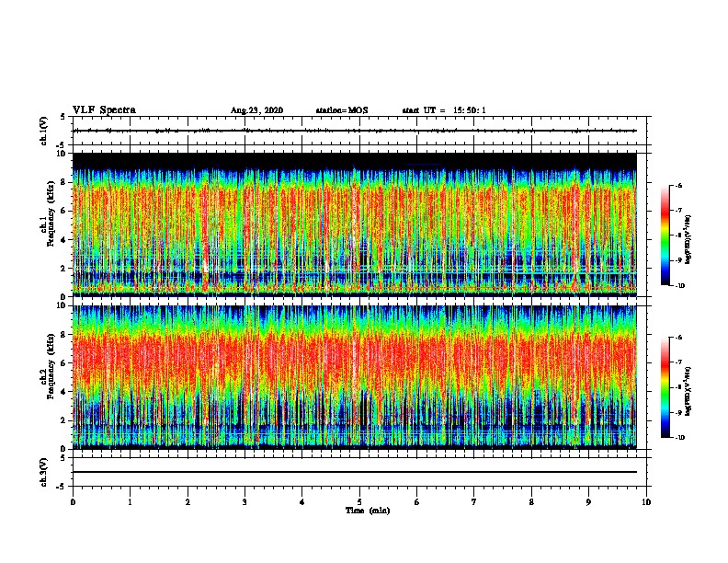Click the '-5' tick of the ch.3(V) axis
Image resolution: width=728 pixels, height=563 pixels.
coord(63,487)
